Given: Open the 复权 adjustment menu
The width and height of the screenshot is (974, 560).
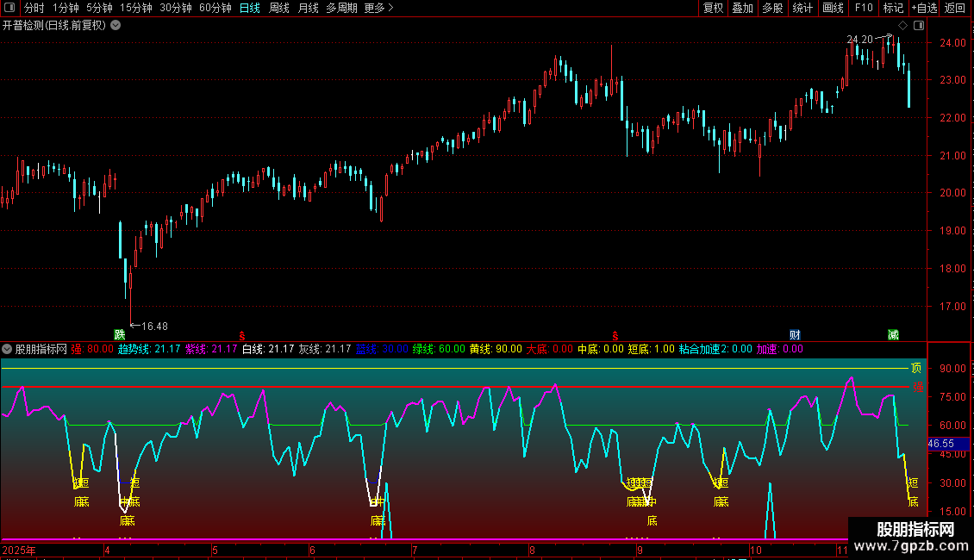Looking at the screenshot, I should pyautogui.click(x=713, y=8).
